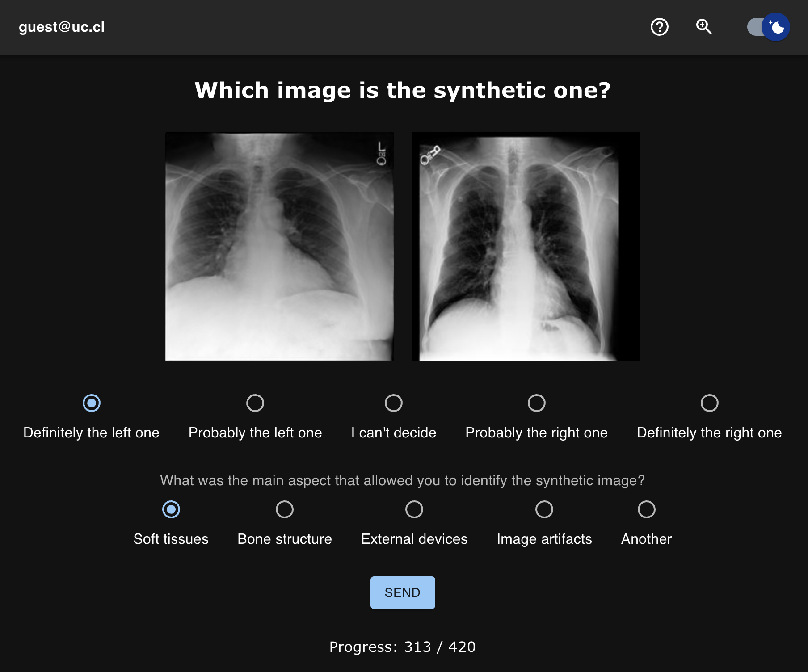Click the SEND button

[x=403, y=592]
